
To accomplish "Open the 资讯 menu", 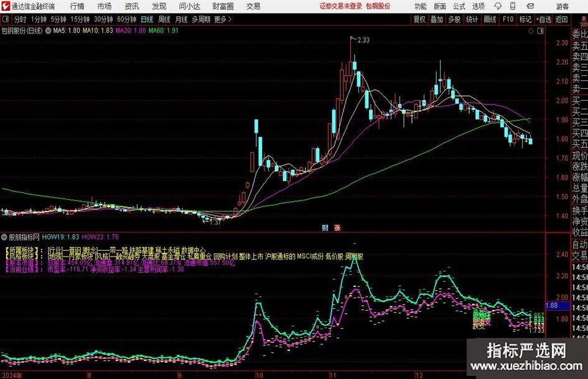I will click(132, 6).
